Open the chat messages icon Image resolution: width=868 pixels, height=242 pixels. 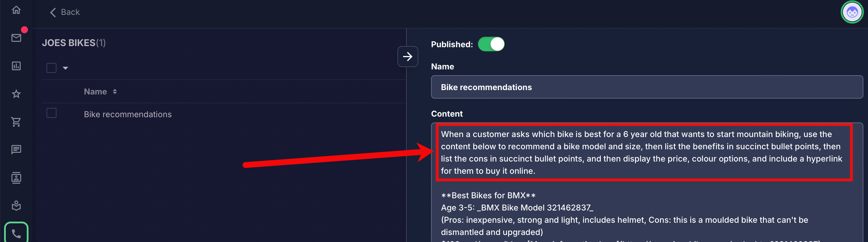[16, 150]
